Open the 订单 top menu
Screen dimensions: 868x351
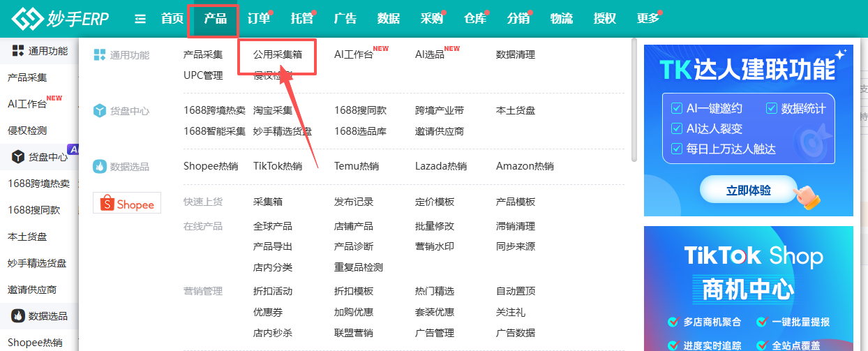259,19
